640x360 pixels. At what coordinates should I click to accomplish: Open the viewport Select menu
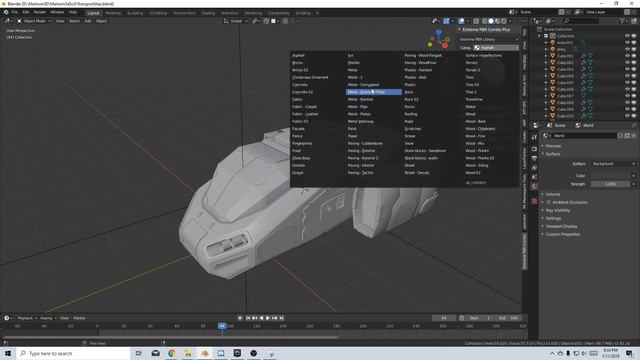click(x=74, y=21)
